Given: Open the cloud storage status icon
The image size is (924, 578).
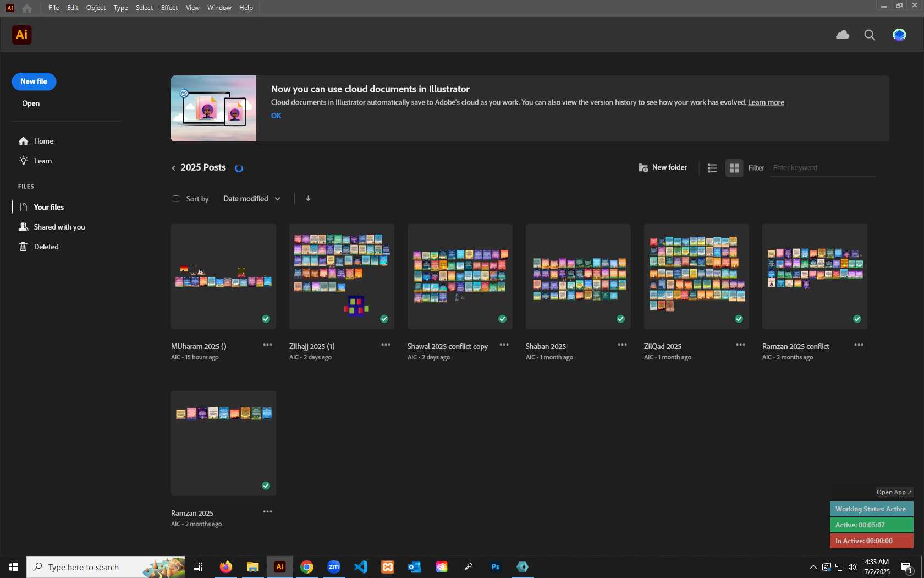Looking at the screenshot, I should tap(843, 35).
